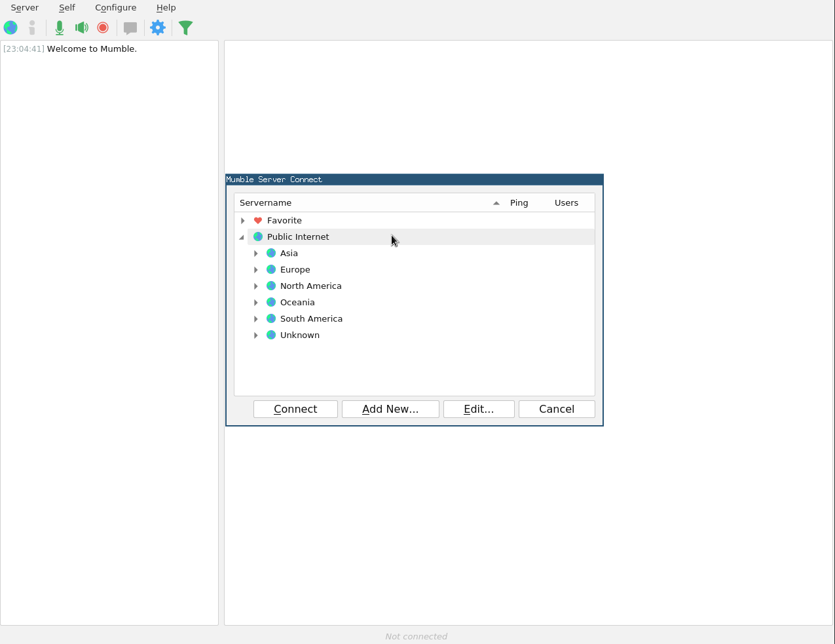Expand the North America server list arrow
The width and height of the screenshot is (835, 644).
tap(255, 286)
